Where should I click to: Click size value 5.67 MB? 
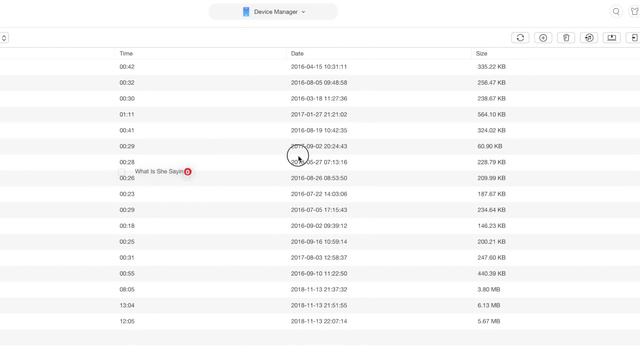pos(489,321)
